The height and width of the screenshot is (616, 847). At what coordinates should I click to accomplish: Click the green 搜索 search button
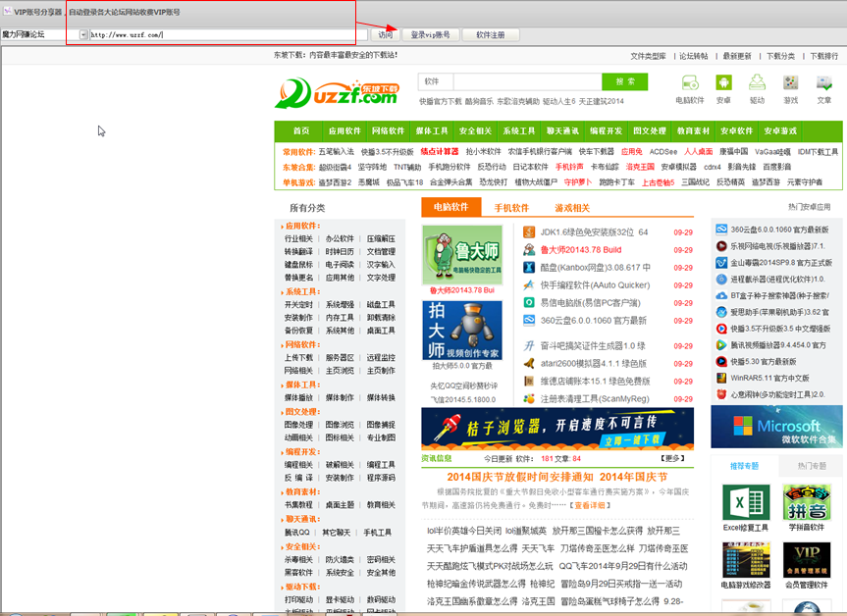click(624, 81)
